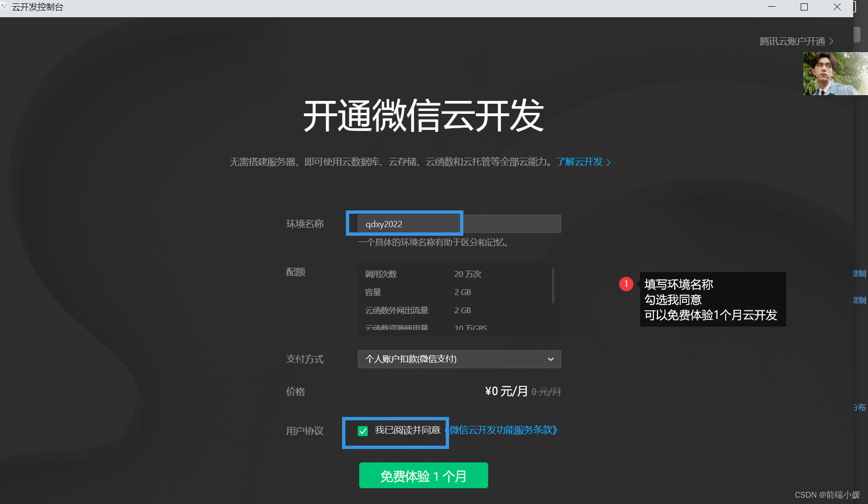Click the quota list scrollbar
The height and width of the screenshot is (504, 868).
pos(553,285)
